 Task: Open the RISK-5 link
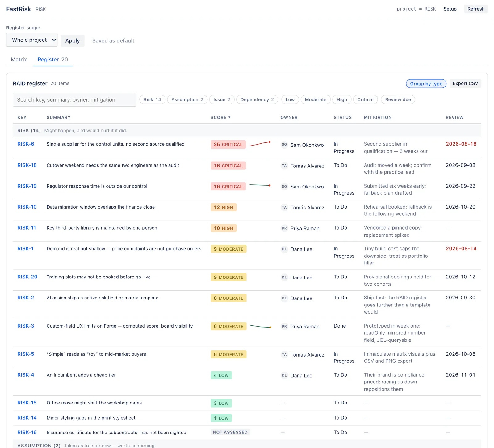pos(26,354)
